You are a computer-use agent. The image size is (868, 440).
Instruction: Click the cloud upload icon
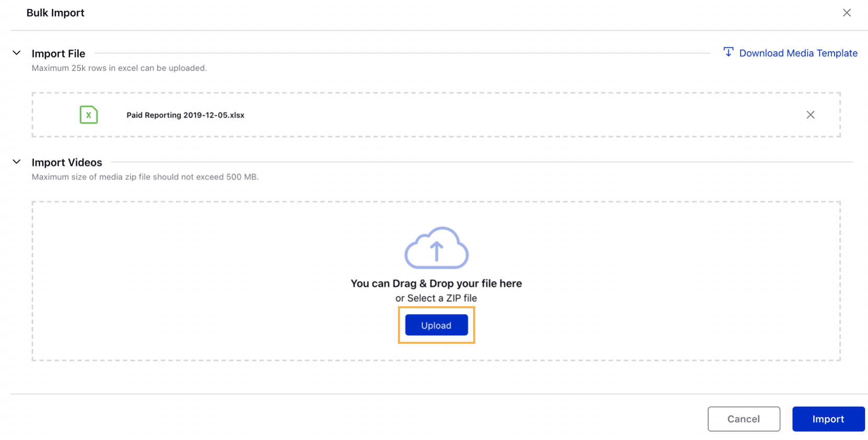[x=437, y=248]
